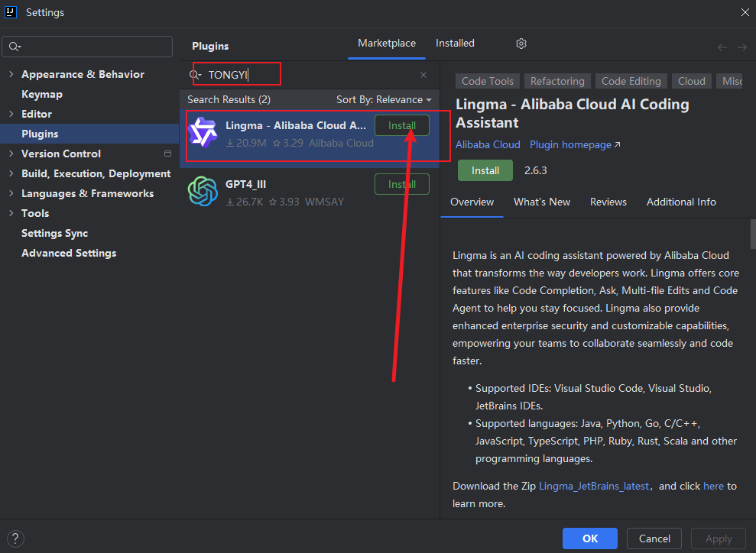Image resolution: width=756 pixels, height=553 pixels.
Task: Close the Settings dialog window
Action: pos(745,12)
